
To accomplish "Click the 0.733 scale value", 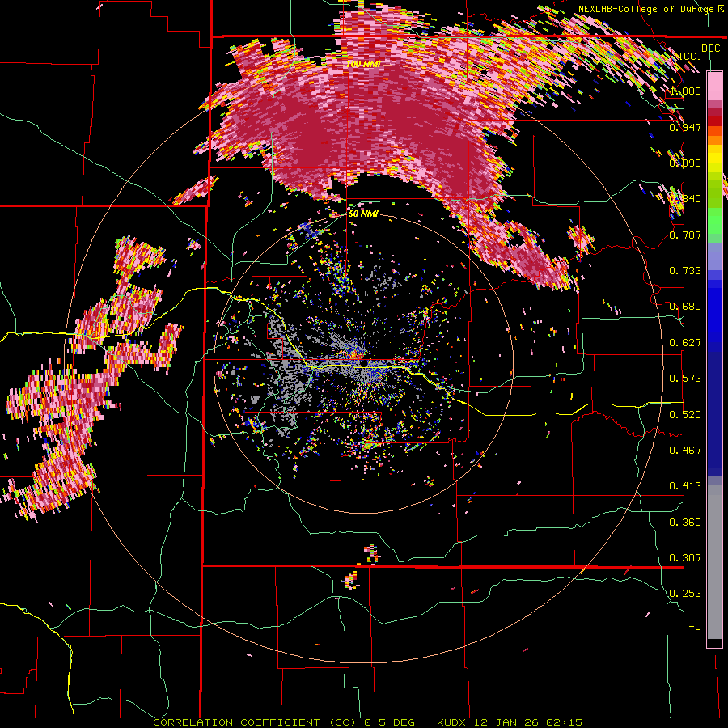I will [685, 271].
